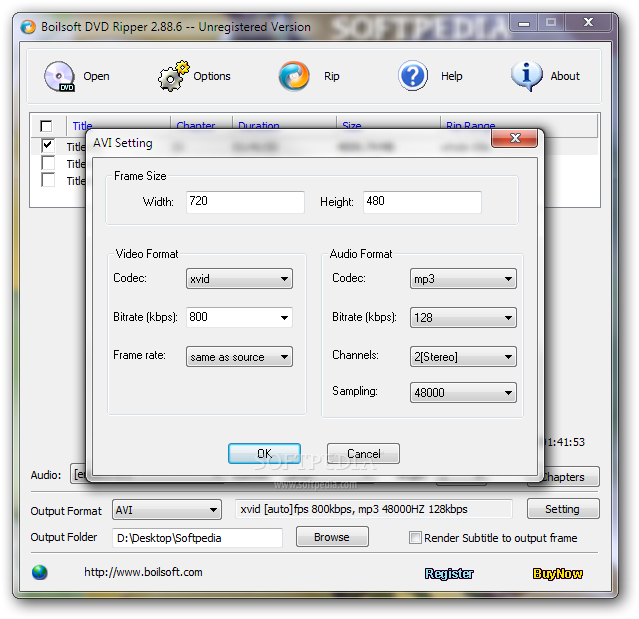The height and width of the screenshot is (619, 639).
Task: Toggle the select-all titles header checkbox
Action: coord(46,126)
